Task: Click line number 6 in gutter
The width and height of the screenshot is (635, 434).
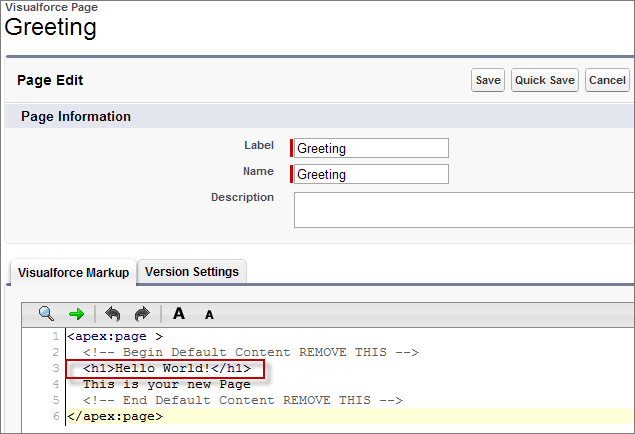Action: point(55,416)
